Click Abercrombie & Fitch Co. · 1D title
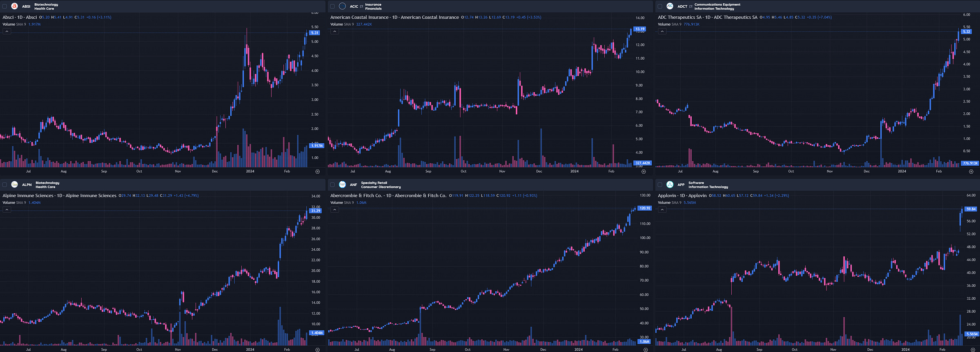 [388, 196]
